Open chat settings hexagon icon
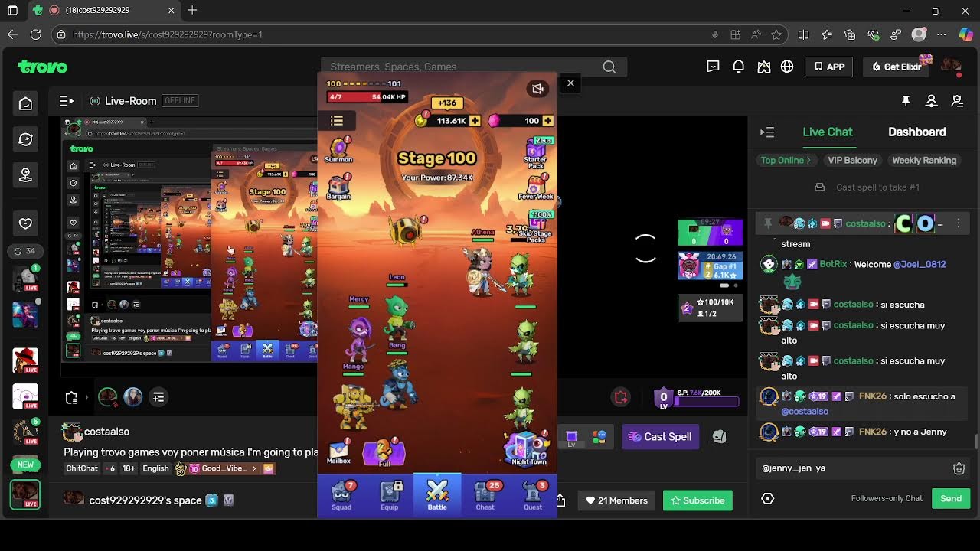Viewport: 980px width, 551px height. 768,499
